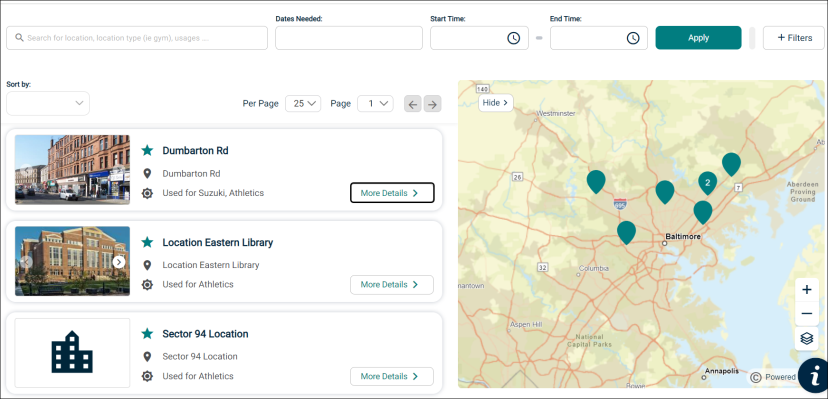Go to the next page arrow

tap(432, 104)
